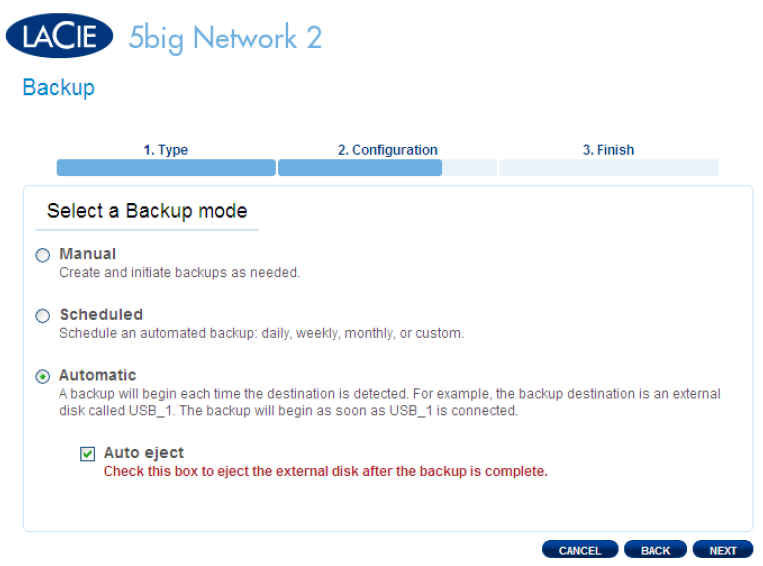Screen dimensions: 763x566
Task: Go to the 3. Finish step label
Action: click(x=608, y=150)
